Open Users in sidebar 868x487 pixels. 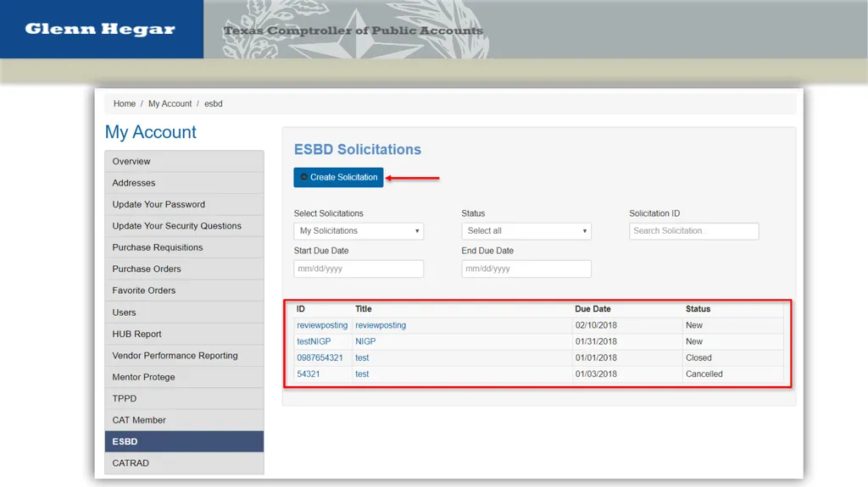tap(184, 313)
